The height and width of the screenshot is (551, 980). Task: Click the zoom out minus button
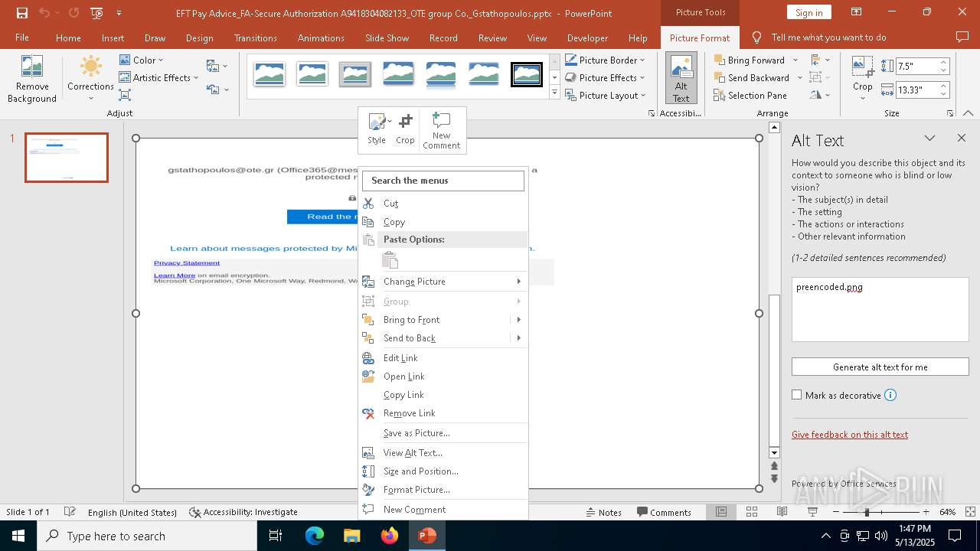pyautogui.click(x=835, y=512)
